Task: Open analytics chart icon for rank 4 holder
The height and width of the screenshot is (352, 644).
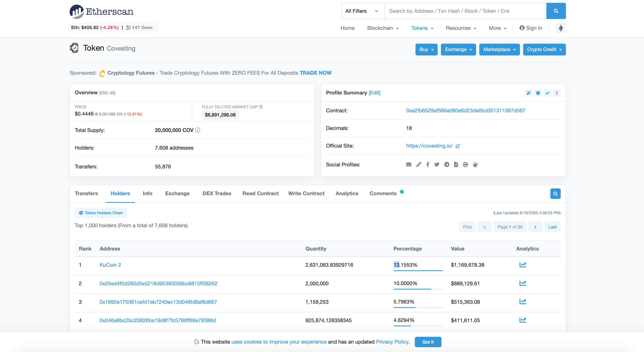Action: point(523,320)
